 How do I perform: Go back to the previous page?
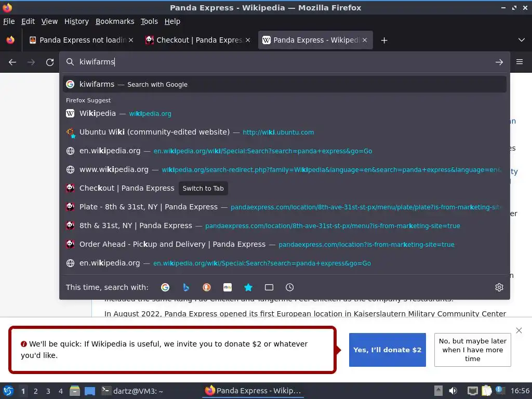pos(12,62)
